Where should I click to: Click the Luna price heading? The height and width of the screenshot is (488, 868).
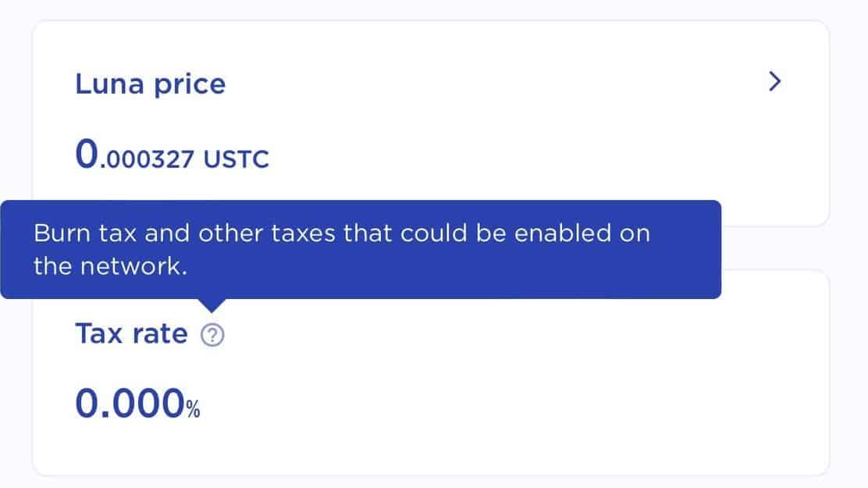(x=150, y=85)
